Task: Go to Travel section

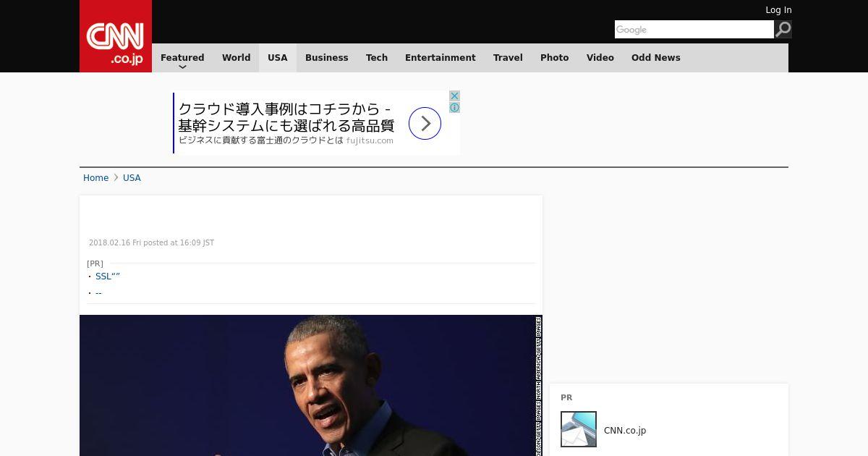Action: click(508, 58)
